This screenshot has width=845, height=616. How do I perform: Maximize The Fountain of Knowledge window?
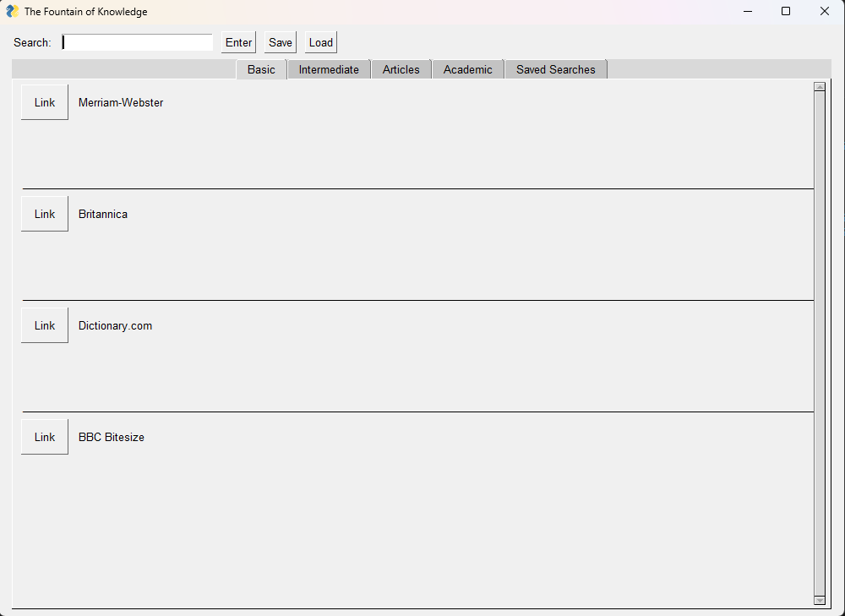(x=786, y=11)
